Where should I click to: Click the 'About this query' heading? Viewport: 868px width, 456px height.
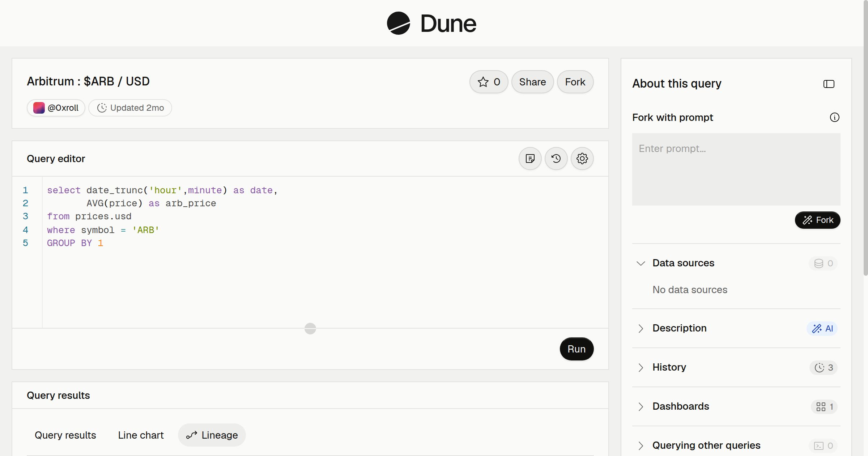pyautogui.click(x=677, y=84)
